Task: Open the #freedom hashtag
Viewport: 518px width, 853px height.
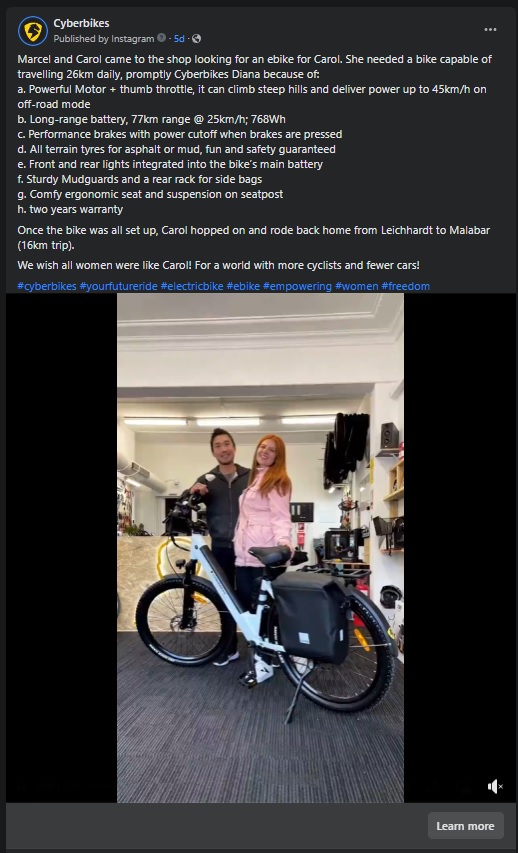Action: tap(405, 286)
